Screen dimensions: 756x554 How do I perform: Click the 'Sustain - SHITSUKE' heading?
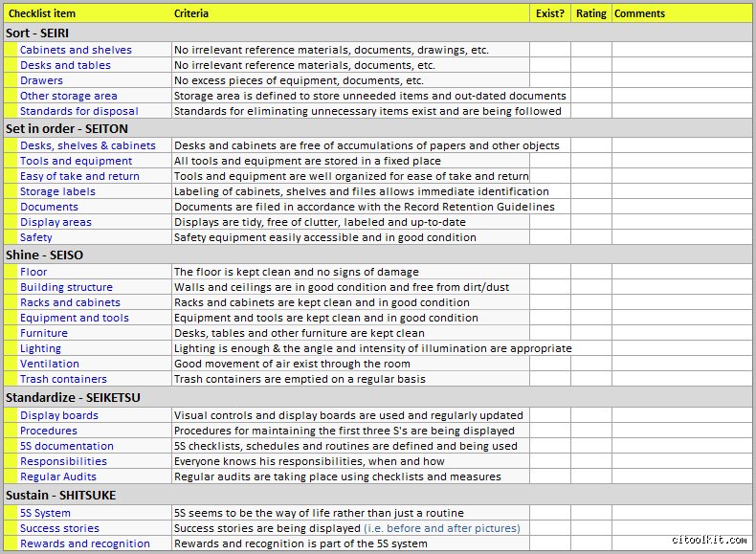coord(60,496)
